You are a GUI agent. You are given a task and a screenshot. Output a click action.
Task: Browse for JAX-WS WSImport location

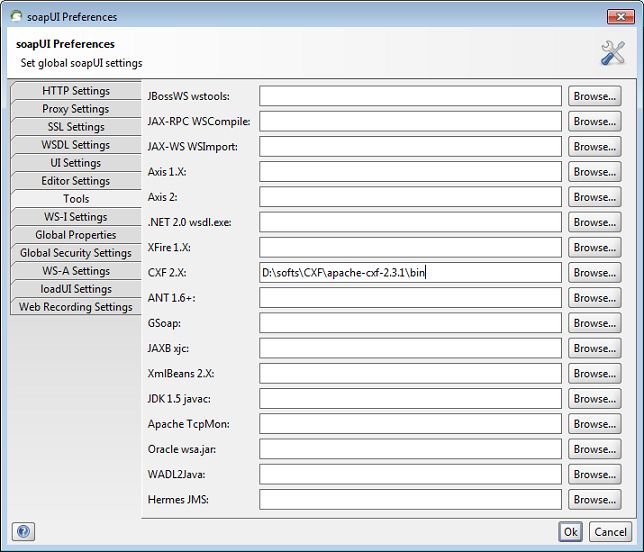pyautogui.click(x=594, y=147)
